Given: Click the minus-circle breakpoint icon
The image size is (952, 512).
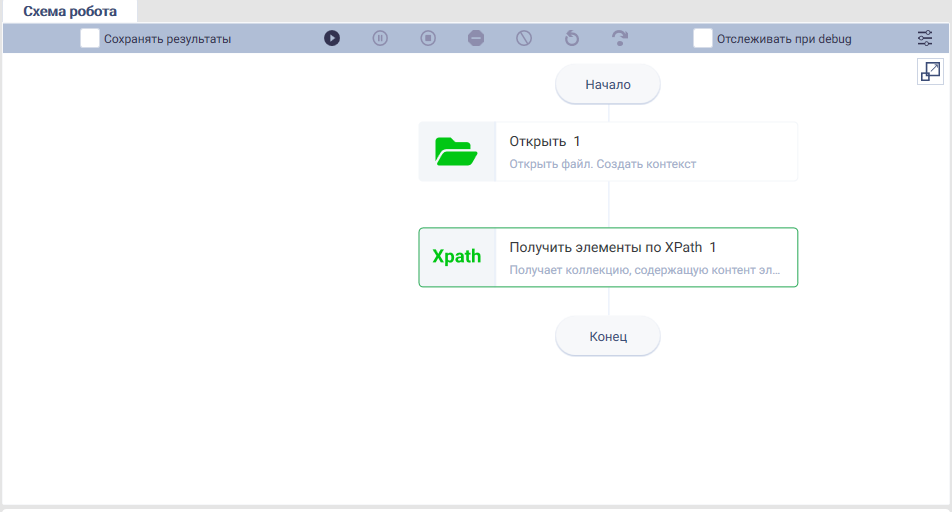Looking at the screenshot, I should [x=476, y=38].
